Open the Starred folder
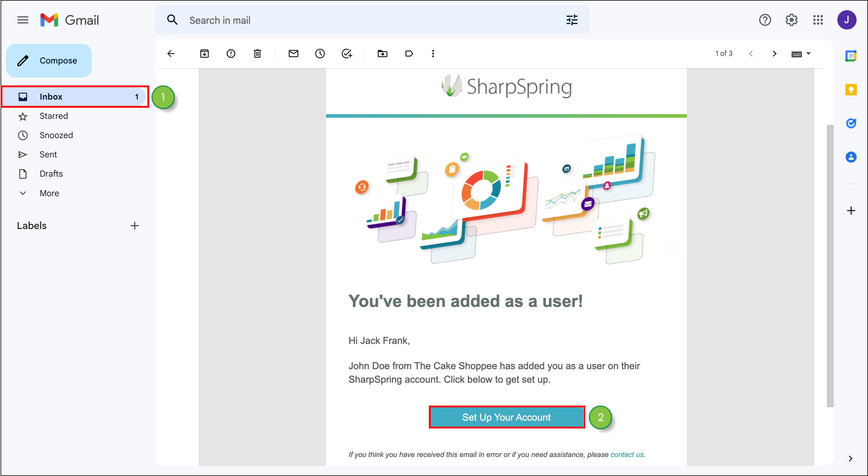The image size is (868, 476). 54,116
